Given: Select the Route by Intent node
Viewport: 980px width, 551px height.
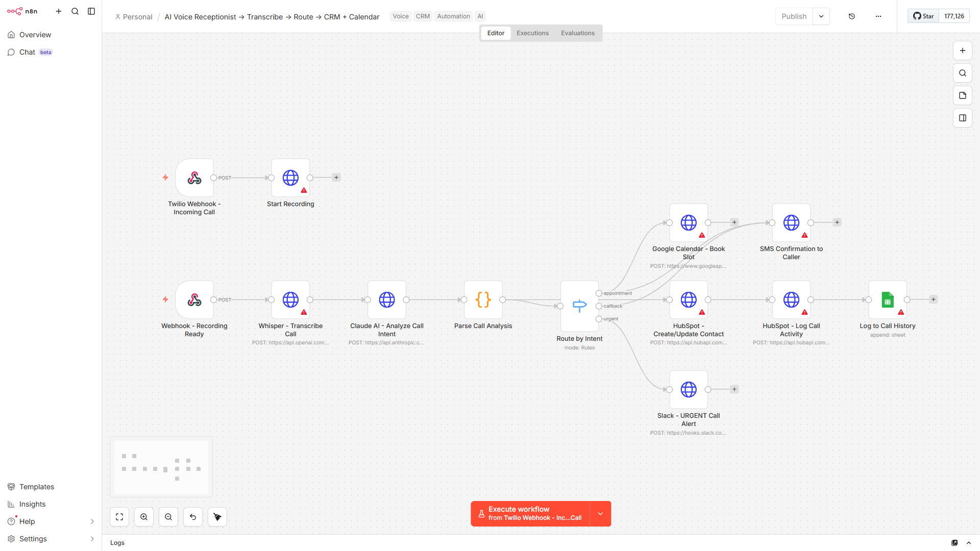Looking at the screenshot, I should point(579,306).
